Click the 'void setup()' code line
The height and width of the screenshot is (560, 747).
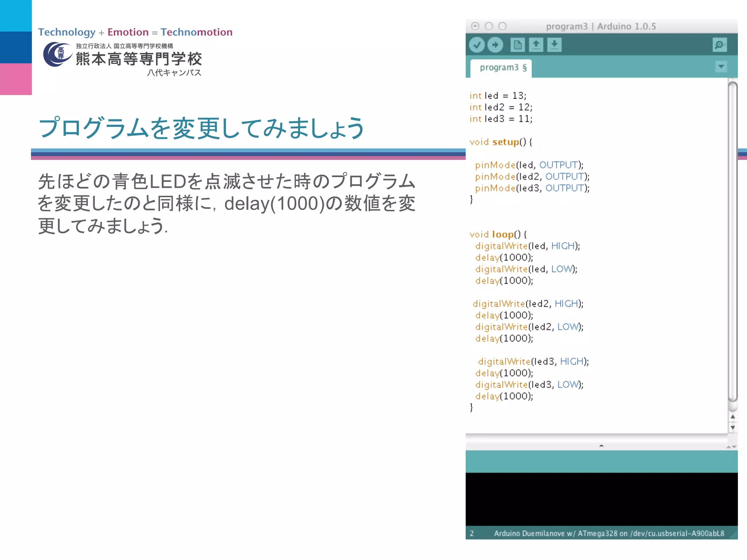(500, 142)
